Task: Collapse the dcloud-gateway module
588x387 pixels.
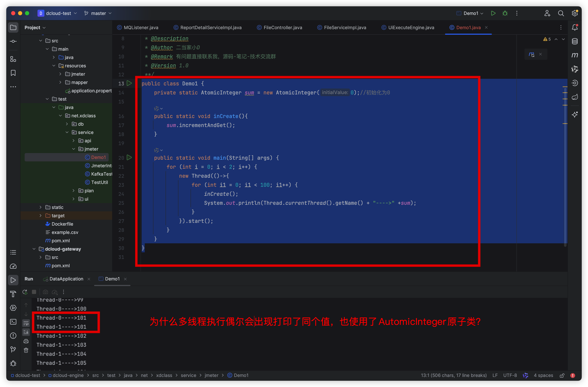Action: pyautogui.click(x=34, y=249)
